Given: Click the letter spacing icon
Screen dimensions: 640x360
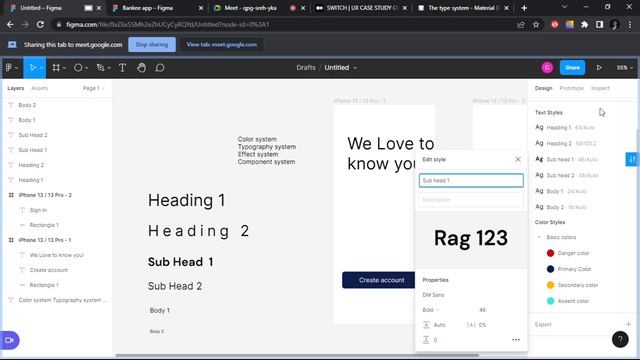Looking at the screenshot, I should pos(471,325).
